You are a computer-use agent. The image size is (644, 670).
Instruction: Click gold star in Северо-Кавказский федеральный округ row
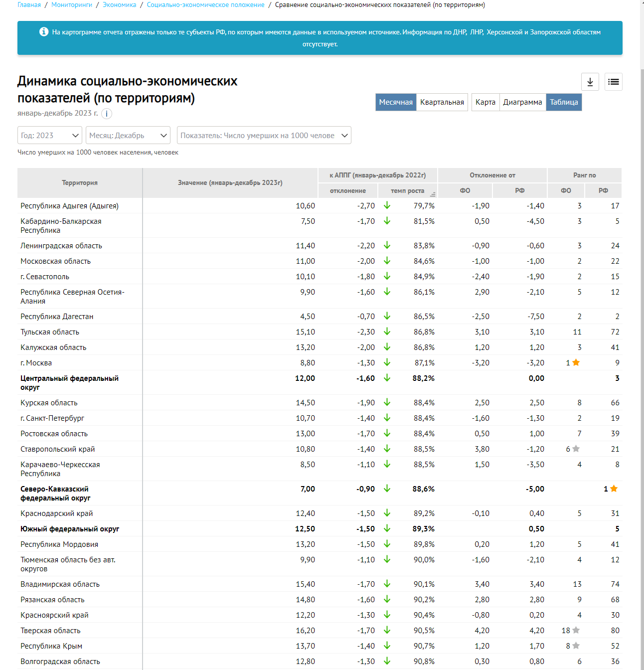click(x=614, y=489)
